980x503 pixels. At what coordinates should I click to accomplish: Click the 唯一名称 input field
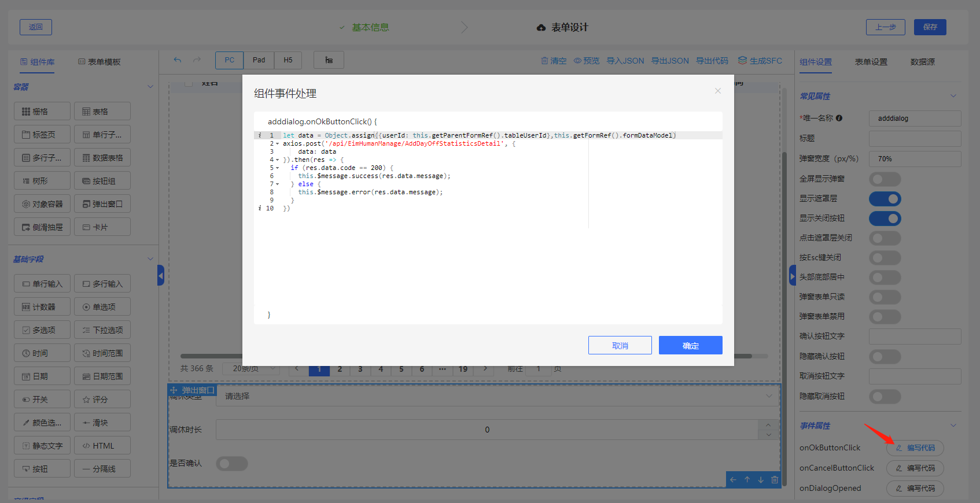click(915, 118)
